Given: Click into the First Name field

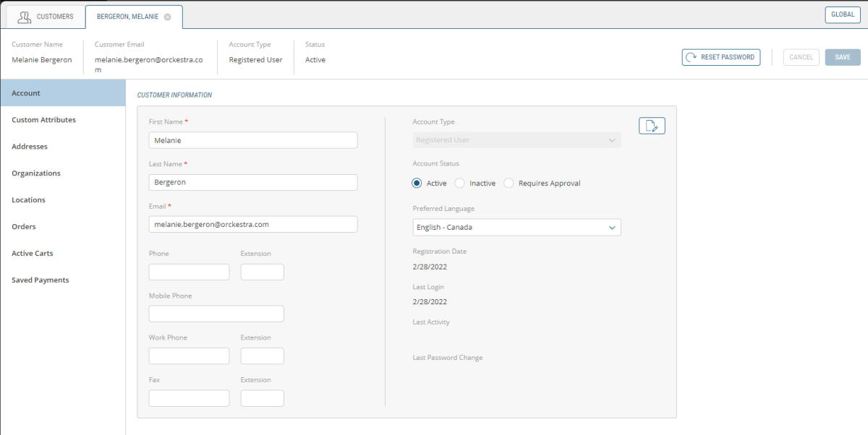Looking at the screenshot, I should tap(252, 140).
